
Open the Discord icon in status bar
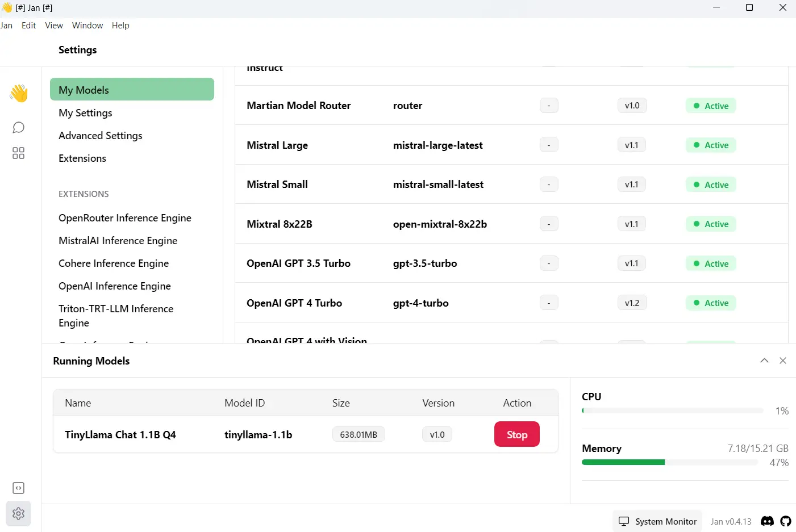click(767, 521)
